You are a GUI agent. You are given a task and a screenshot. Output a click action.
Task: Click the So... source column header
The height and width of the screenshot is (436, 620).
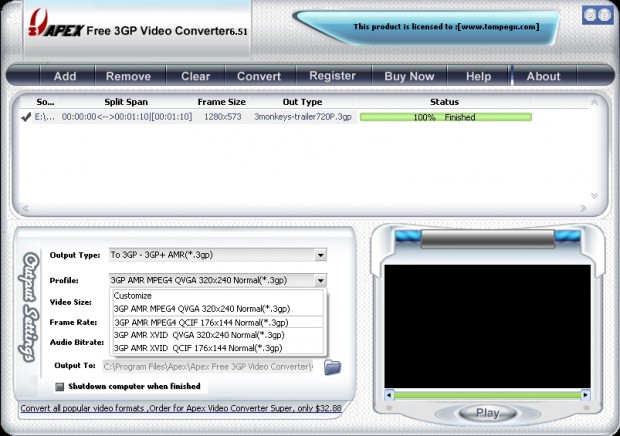[45, 102]
